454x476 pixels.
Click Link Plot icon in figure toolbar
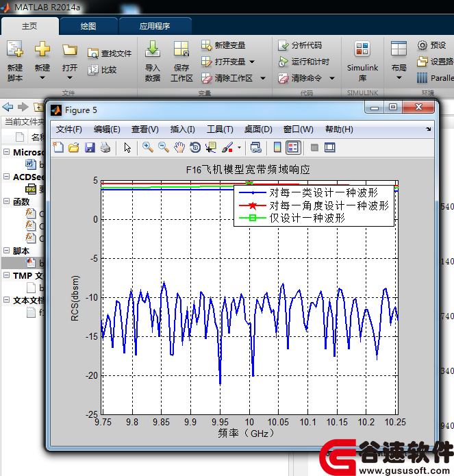(256, 147)
